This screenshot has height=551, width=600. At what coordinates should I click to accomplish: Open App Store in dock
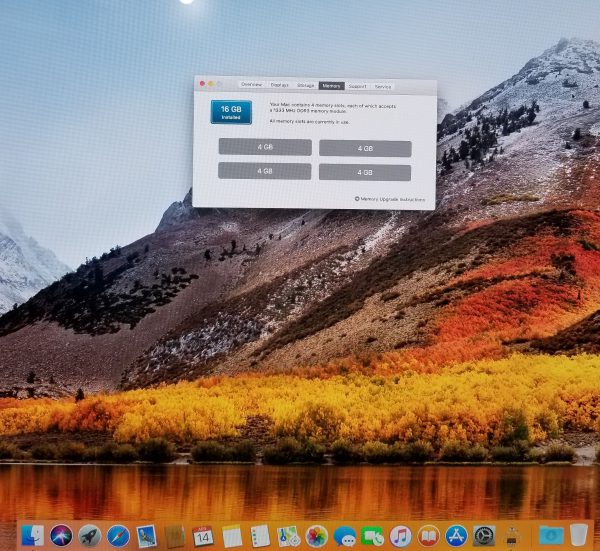457,535
